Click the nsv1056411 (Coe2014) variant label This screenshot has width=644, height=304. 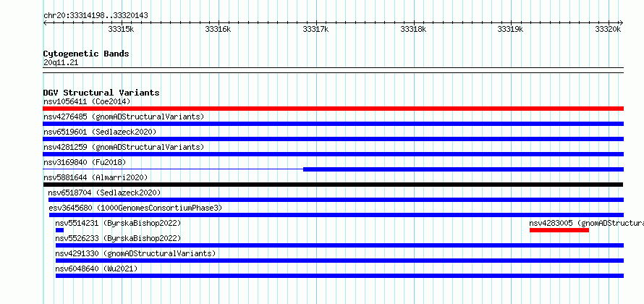point(87,101)
